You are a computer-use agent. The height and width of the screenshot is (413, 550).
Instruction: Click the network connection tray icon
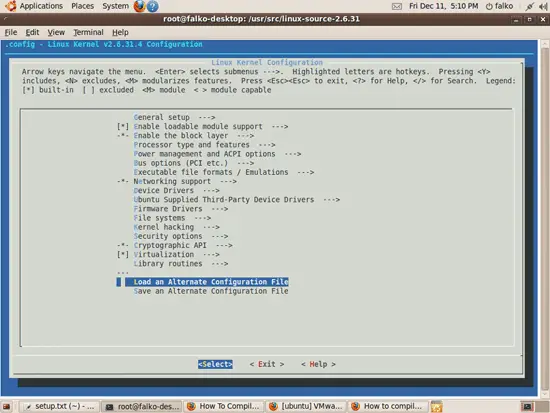tap(530, 6)
